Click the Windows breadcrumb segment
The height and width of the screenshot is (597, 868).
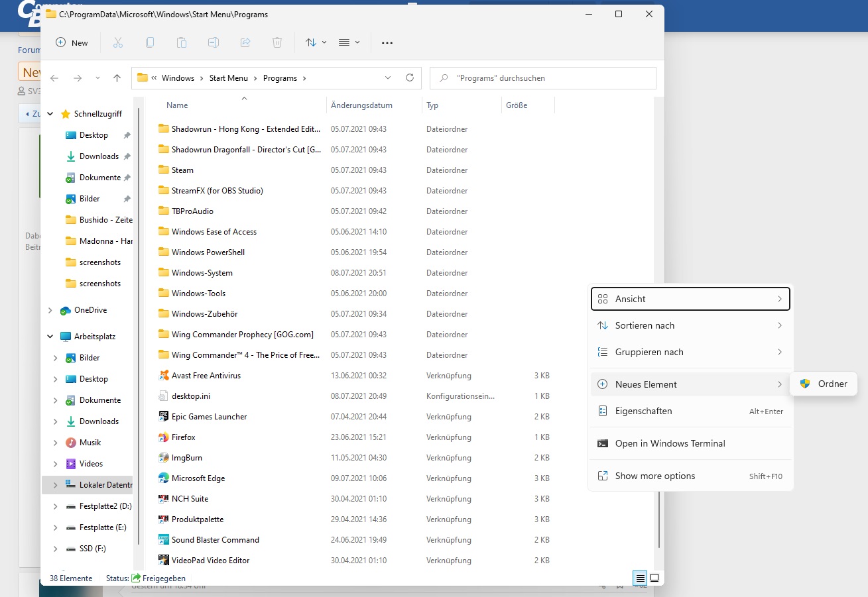pyautogui.click(x=178, y=78)
